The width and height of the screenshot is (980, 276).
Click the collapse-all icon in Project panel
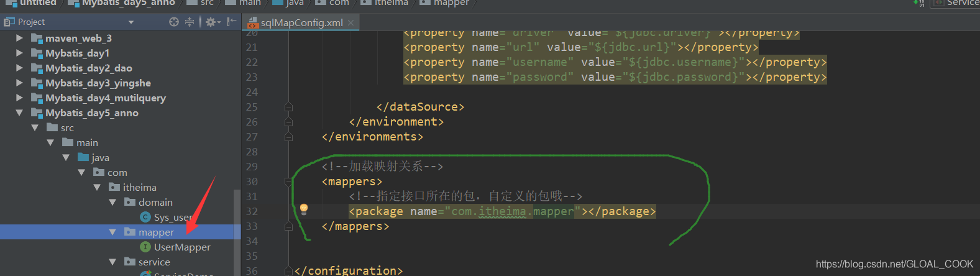[190, 22]
